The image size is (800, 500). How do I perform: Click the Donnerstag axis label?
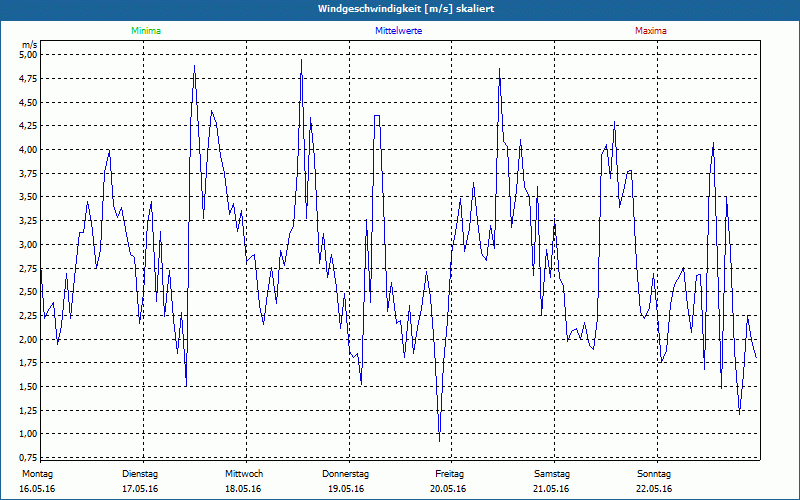[x=345, y=474]
